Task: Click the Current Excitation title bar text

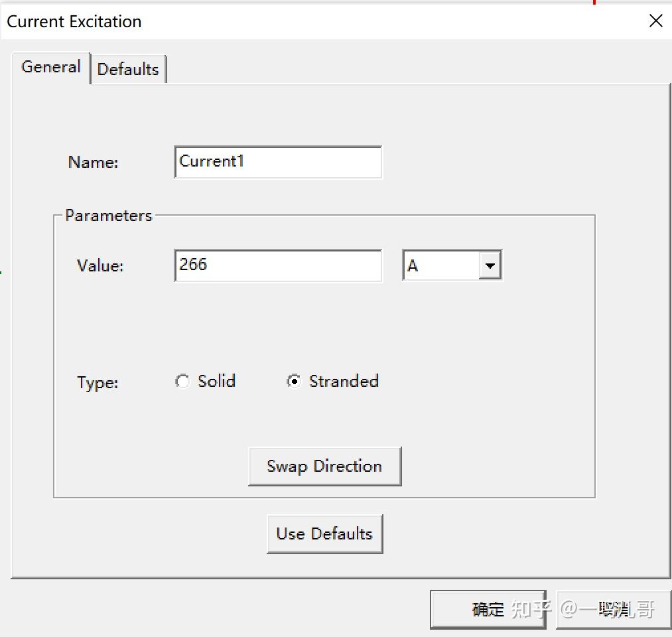Action: coord(74,21)
